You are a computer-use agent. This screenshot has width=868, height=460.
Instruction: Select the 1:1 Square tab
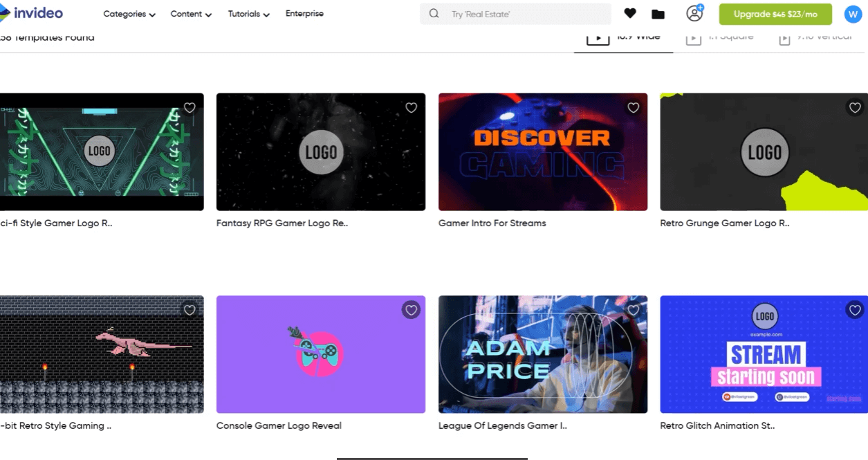click(x=719, y=37)
